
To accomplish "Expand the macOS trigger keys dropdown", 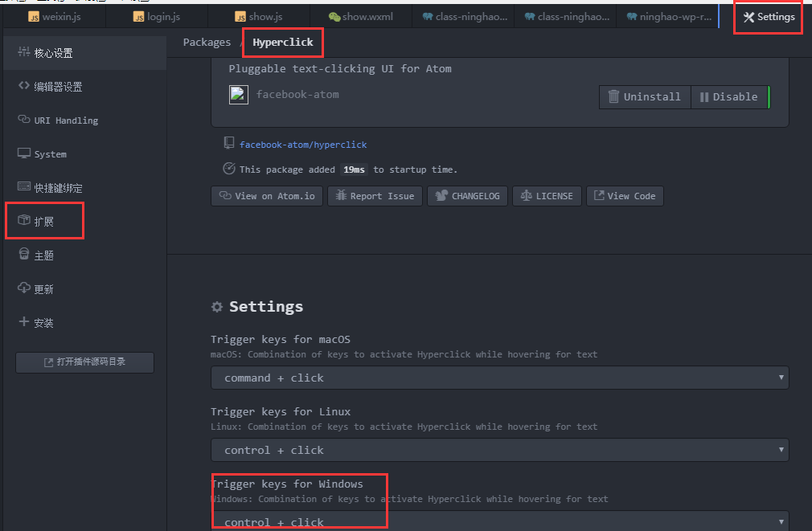I will tap(499, 378).
